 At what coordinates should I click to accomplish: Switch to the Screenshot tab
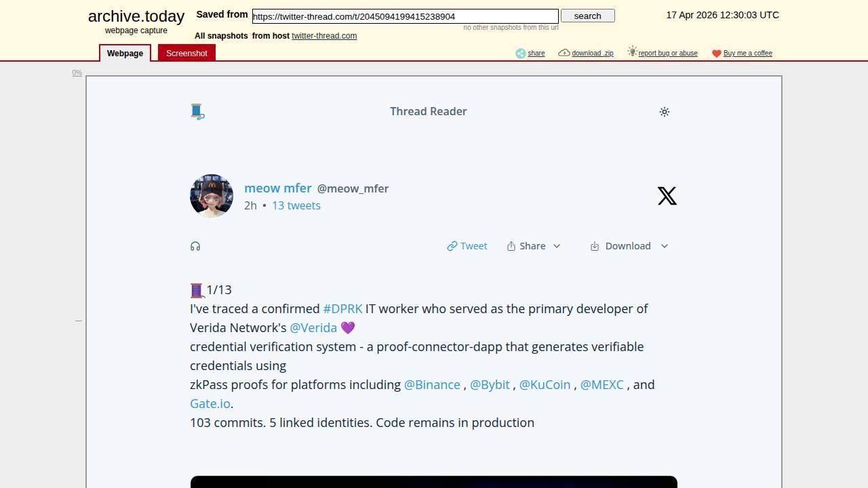(186, 53)
